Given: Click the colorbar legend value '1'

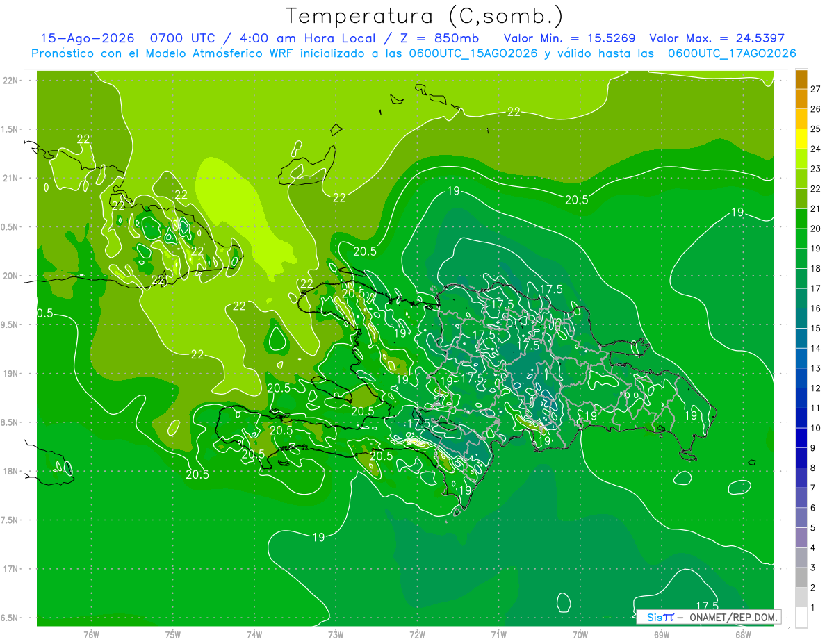Looking at the screenshot, I should point(813,608).
